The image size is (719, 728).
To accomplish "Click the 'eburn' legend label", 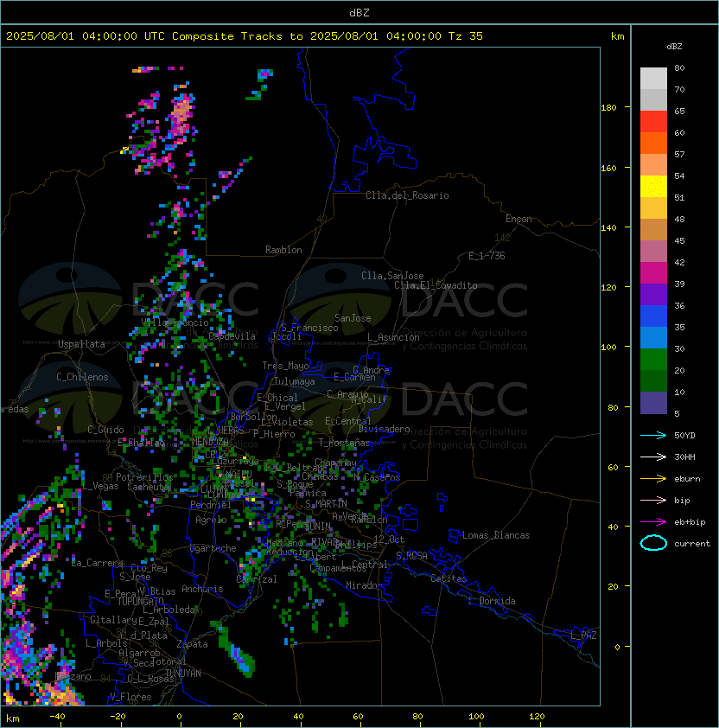I will coord(687,479).
